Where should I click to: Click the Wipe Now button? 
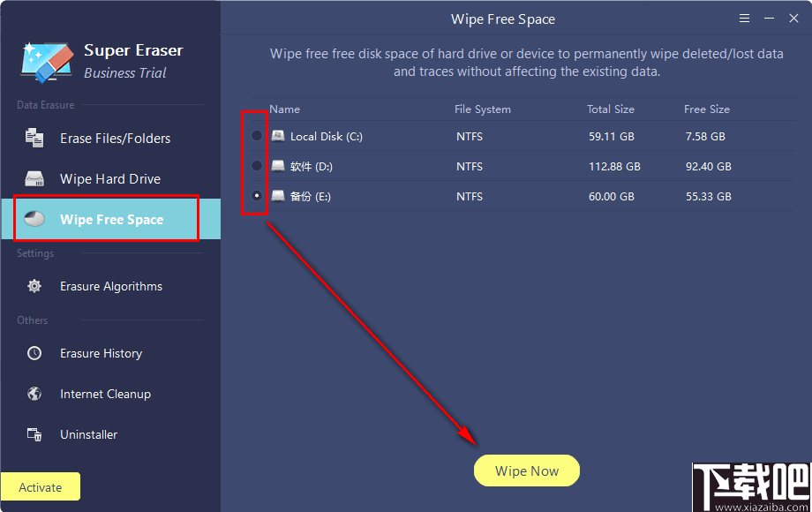(527, 471)
